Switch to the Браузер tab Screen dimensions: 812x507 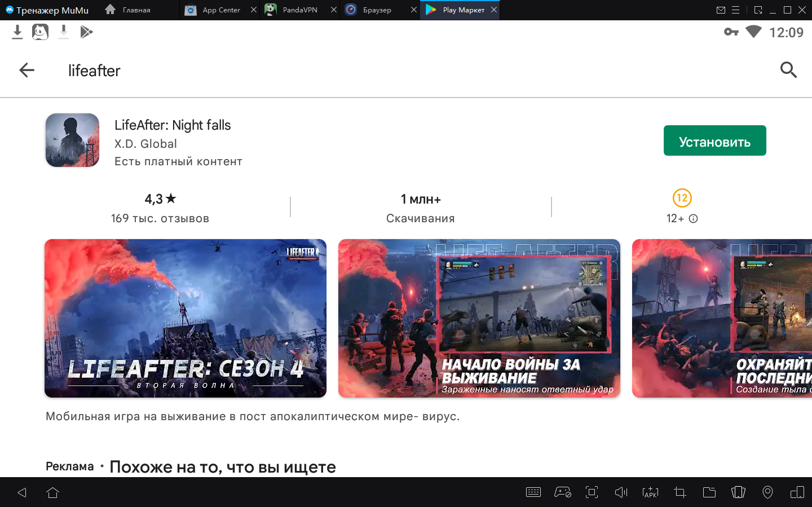(x=377, y=10)
